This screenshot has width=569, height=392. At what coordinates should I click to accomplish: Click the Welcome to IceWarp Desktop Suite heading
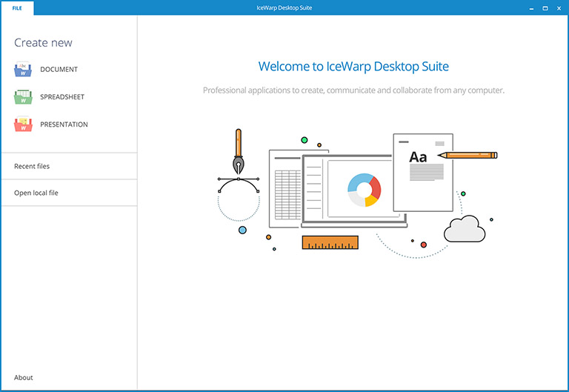click(353, 67)
